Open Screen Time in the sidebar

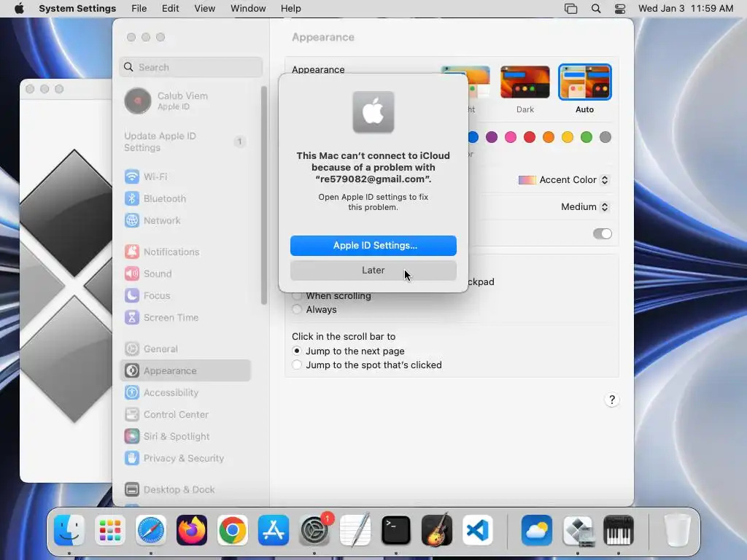[x=186, y=318]
